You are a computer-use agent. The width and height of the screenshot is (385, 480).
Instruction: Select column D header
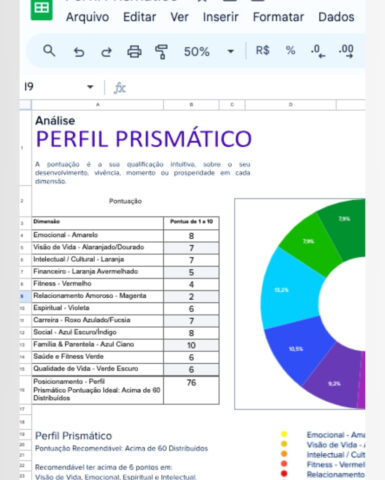click(291, 105)
